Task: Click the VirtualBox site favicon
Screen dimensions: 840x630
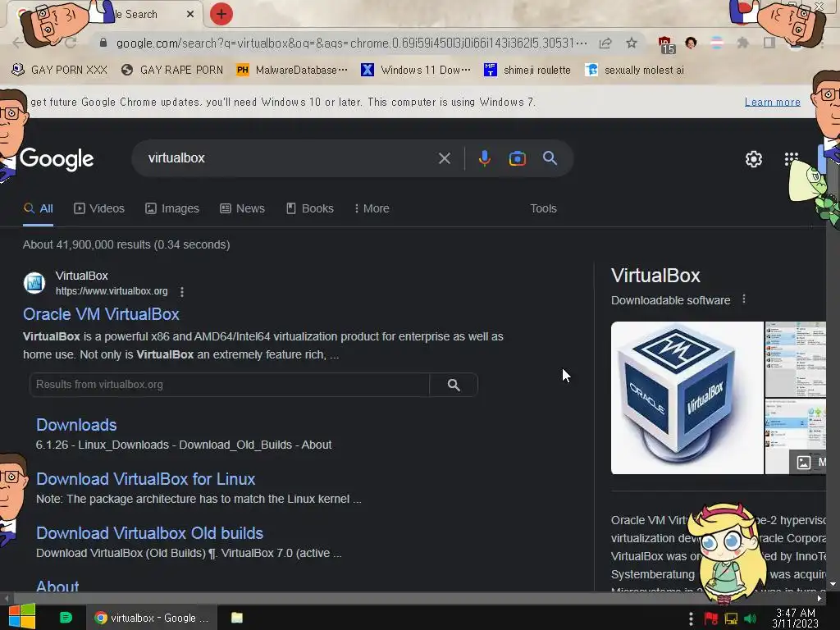Action: (34, 283)
